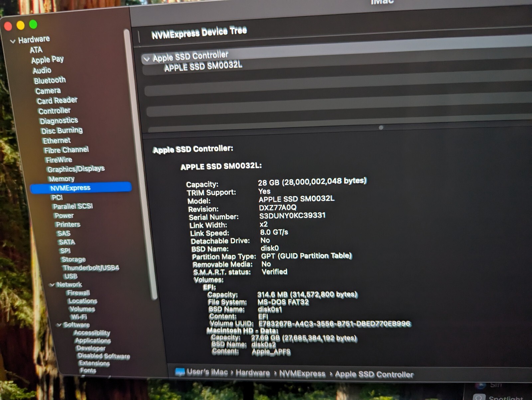Select Fibre Channel in the sidebar
The width and height of the screenshot is (532, 400).
(x=66, y=150)
